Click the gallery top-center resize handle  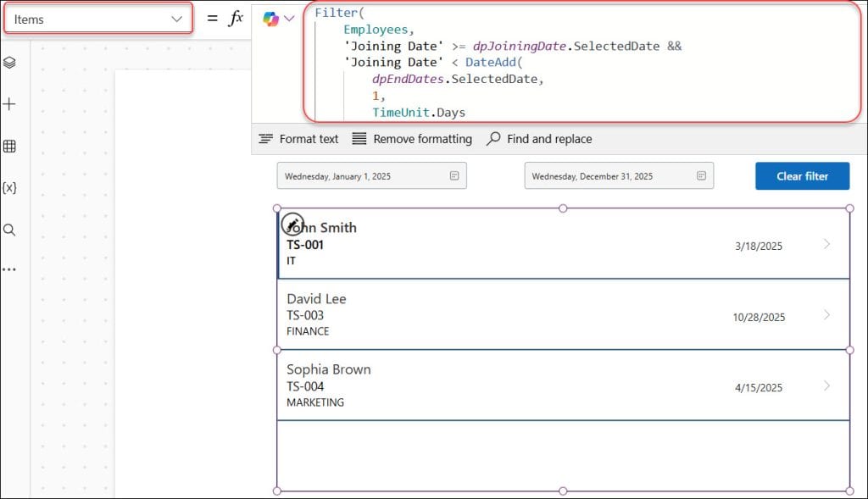pos(563,208)
